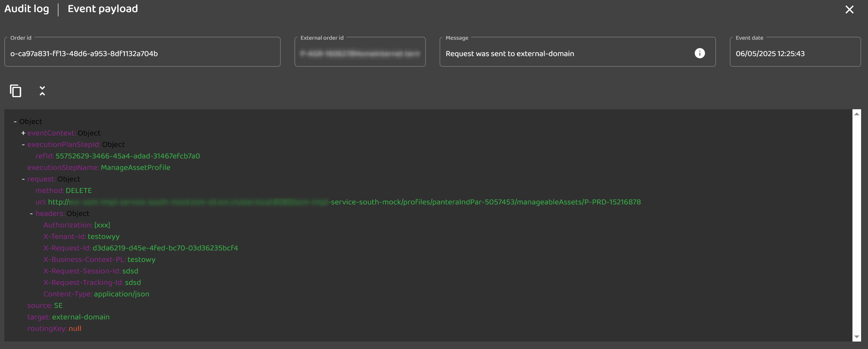Viewport: 868px width, 349px height.
Task: Collapse the executionPlanStepId node
Action: click(x=23, y=145)
